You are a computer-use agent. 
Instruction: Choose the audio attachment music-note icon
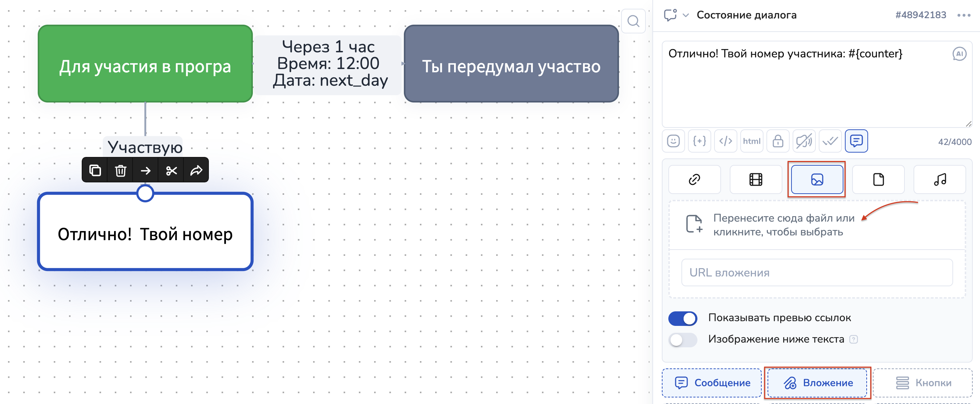[939, 179]
